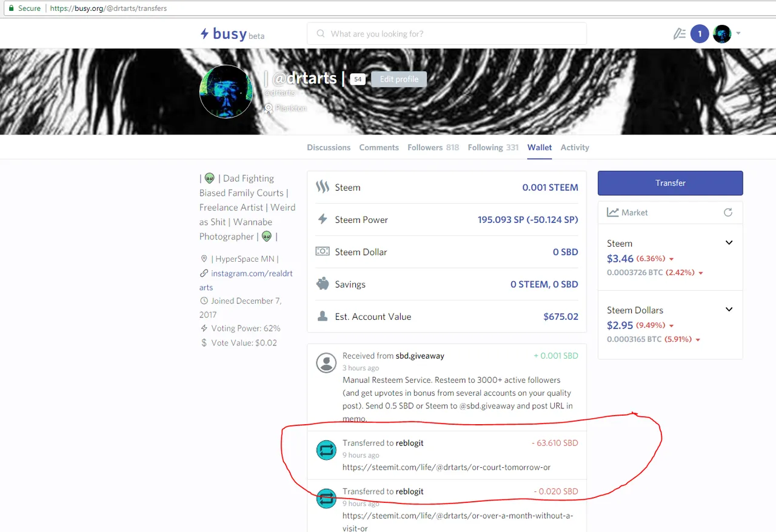Click the 0 STEEM, 0 SBD savings balance
Screen dimensions: 776x532
click(544, 284)
